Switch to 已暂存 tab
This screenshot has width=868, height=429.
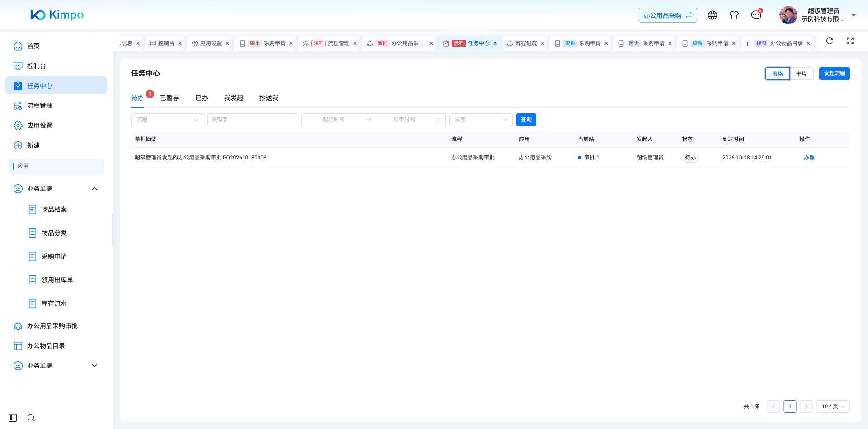170,98
